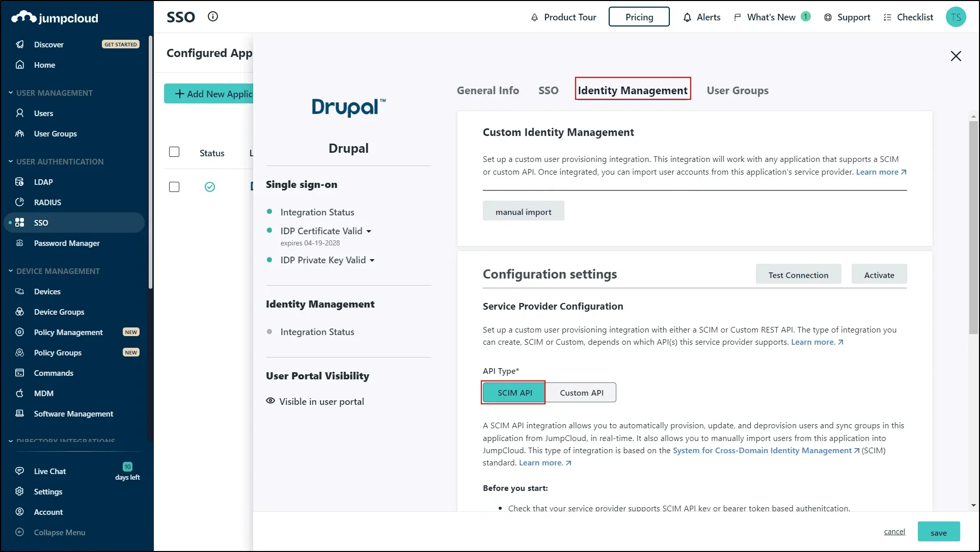980x552 pixels.
Task: Switch to User Groups tab
Action: (x=738, y=90)
